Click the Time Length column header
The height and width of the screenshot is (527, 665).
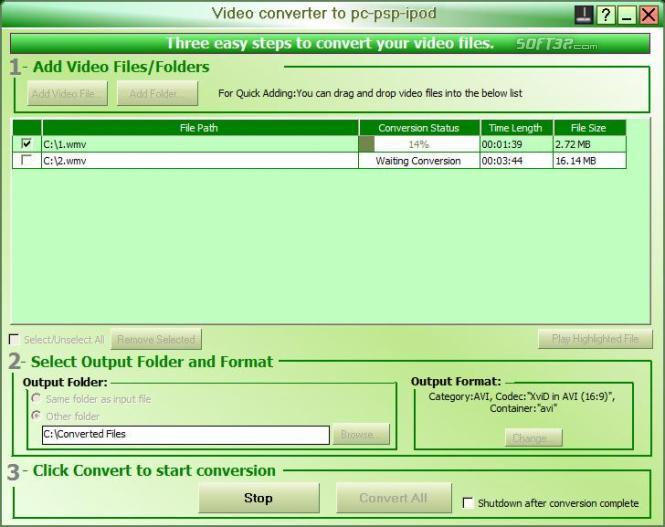[x=515, y=128]
